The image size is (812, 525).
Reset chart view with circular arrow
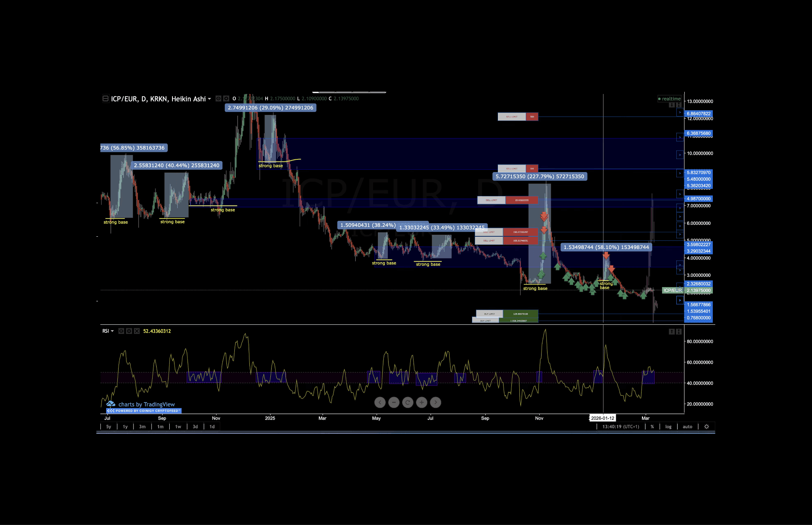[408, 402]
